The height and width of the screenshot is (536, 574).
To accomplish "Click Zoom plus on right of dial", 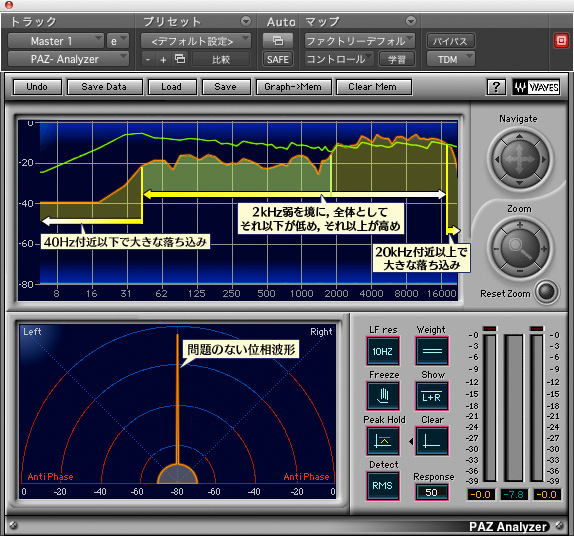I will [x=544, y=249].
